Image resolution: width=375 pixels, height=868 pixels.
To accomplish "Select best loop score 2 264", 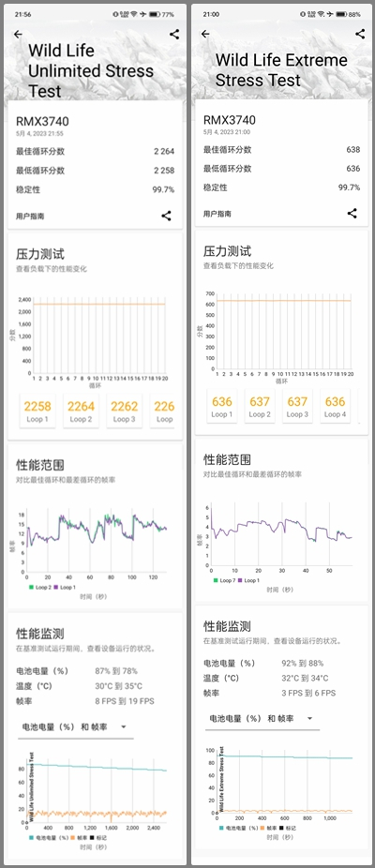I will (x=164, y=151).
